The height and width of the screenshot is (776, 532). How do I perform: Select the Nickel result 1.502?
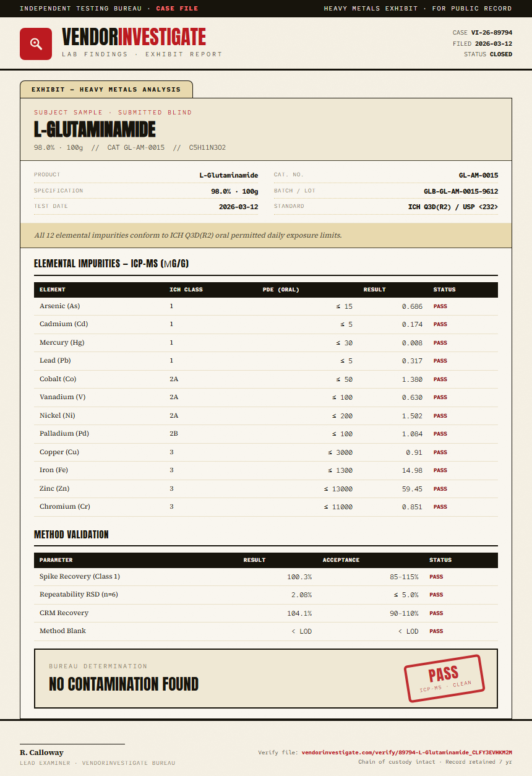click(412, 416)
